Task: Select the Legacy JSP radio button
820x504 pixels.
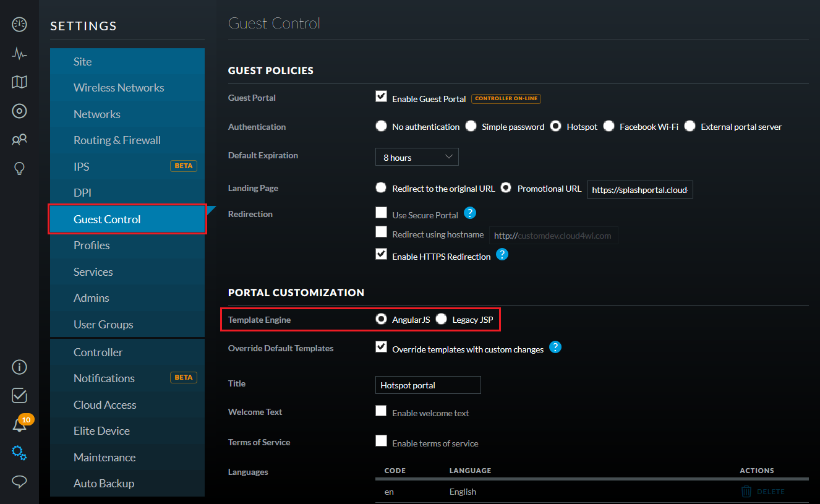Action: pos(441,319)
